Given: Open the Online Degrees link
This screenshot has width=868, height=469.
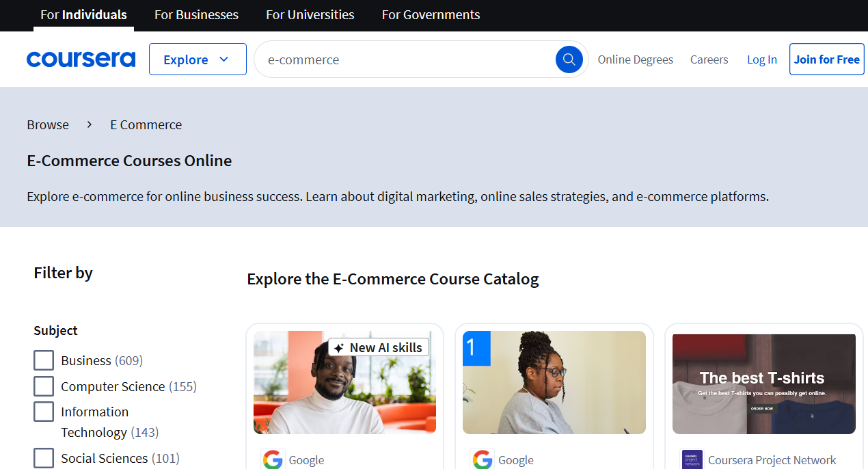Looking at the screenshot, I should 635,59.
